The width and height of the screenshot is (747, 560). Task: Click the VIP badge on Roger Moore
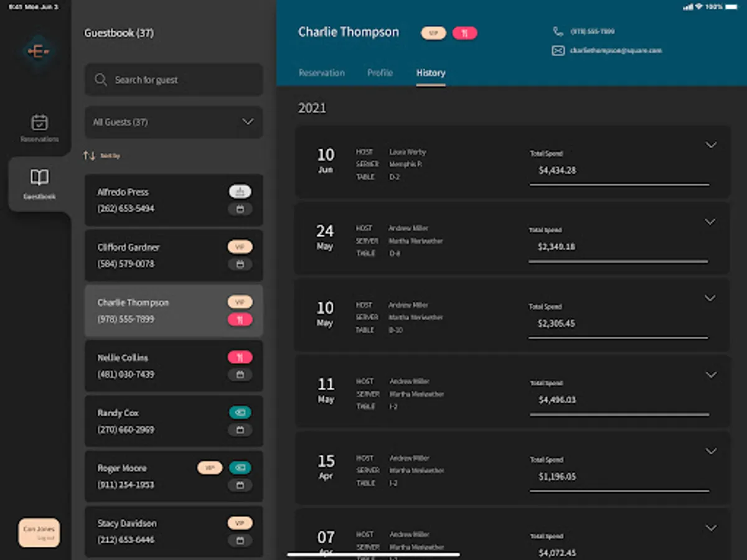pos(210,467)
